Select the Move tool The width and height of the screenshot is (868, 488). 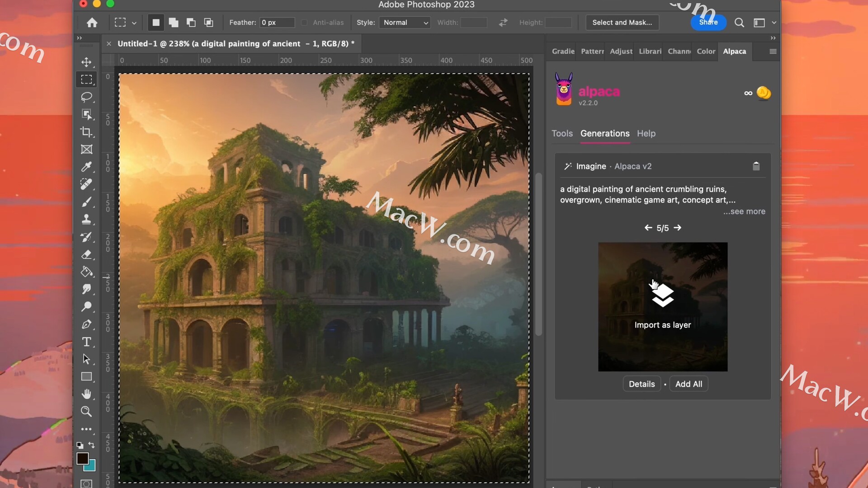pos(86,62)
